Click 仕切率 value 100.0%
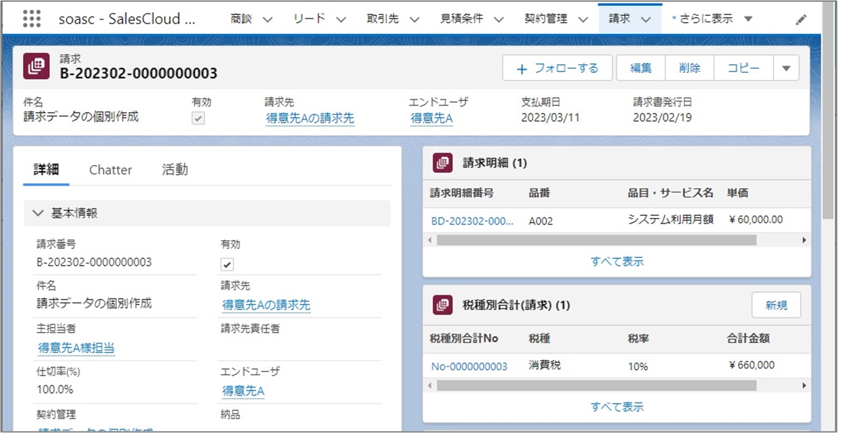Viewport: 868px width, 435px height. click(x=55, y=390)
